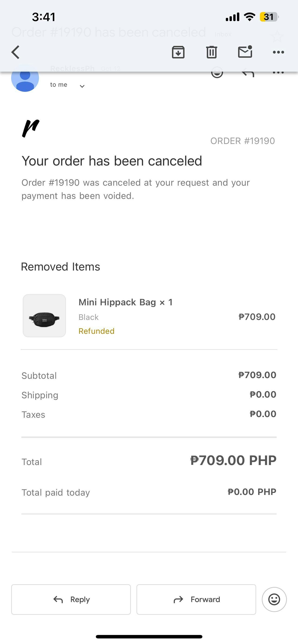298x644 pixels.
Task: Tap the Wi-Fi status bar indicator
Action: tap(249, 17)
